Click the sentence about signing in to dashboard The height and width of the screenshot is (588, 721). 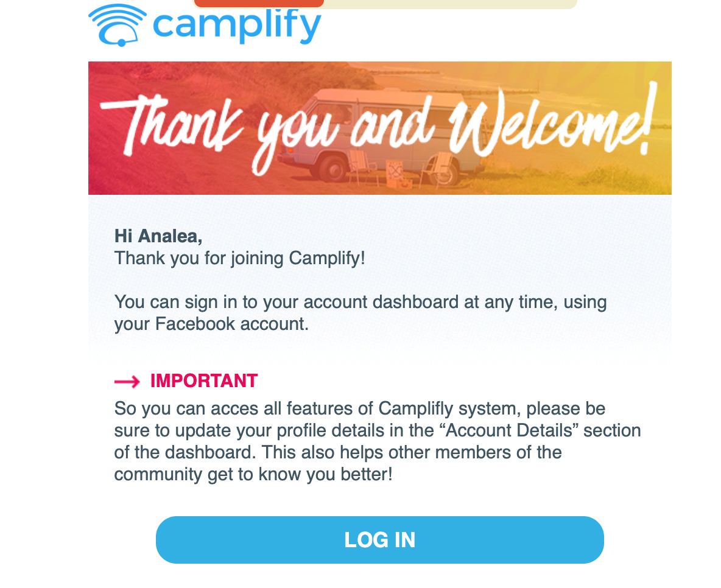[x=360, y=302]
